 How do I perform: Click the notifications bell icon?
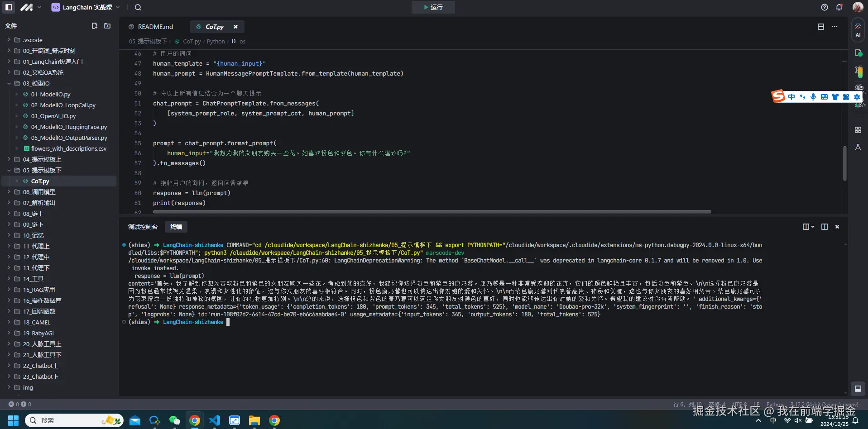click(x=839, y=7)
